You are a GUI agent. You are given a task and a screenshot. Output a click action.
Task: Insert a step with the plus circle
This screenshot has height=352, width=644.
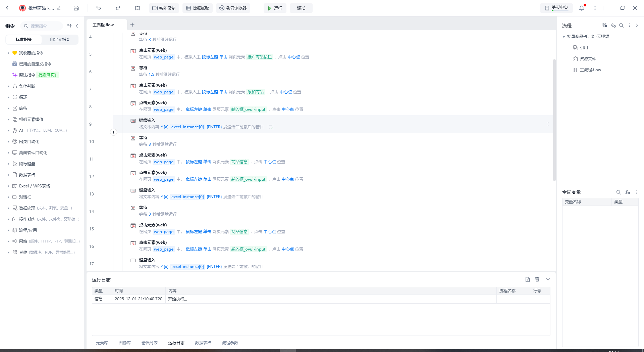pyautogui.click(x=113, y=132)
